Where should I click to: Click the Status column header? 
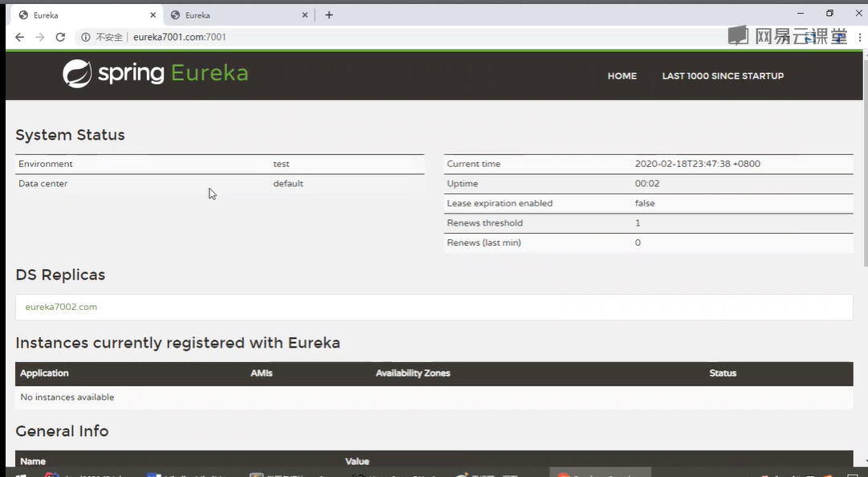(723, 373)
